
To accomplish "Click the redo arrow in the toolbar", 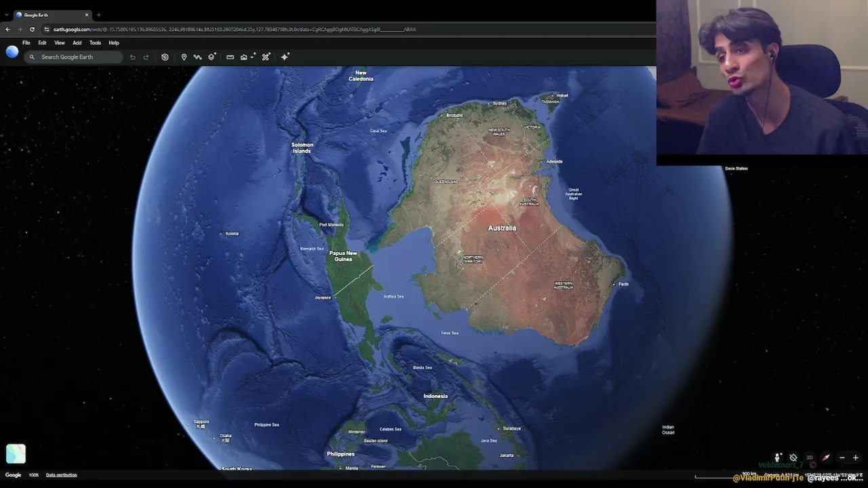I will tap(146, 57).
